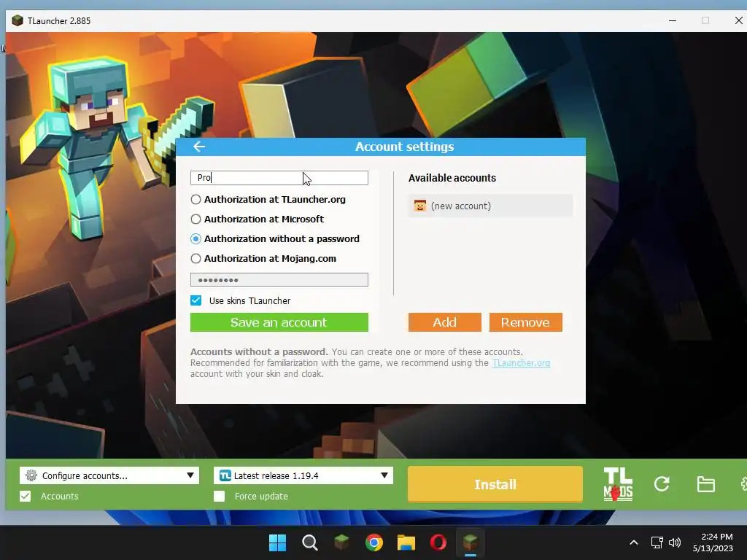Open network status tray icon
This screenshot has height=560, width=747.
(x=657, y=542)
